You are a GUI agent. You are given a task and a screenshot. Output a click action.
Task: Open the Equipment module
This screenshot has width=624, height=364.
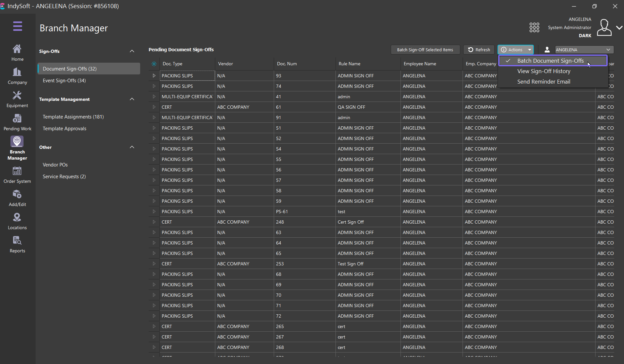tap(17, 99)
